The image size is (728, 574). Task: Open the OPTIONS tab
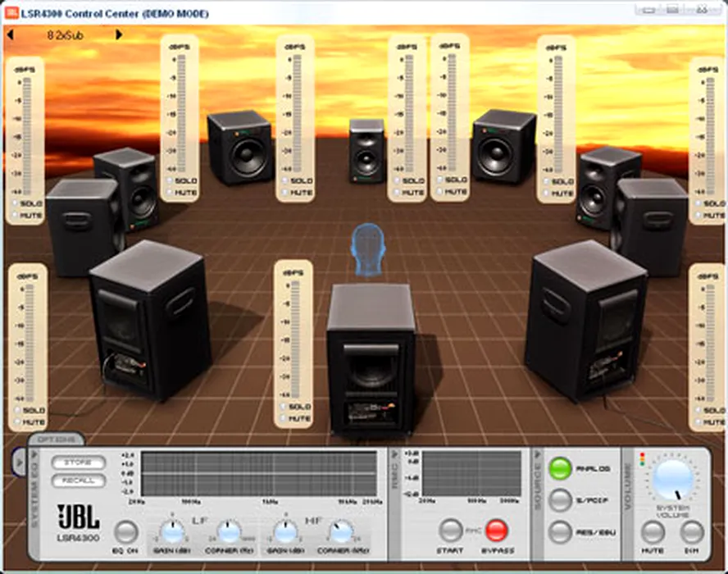56,440
